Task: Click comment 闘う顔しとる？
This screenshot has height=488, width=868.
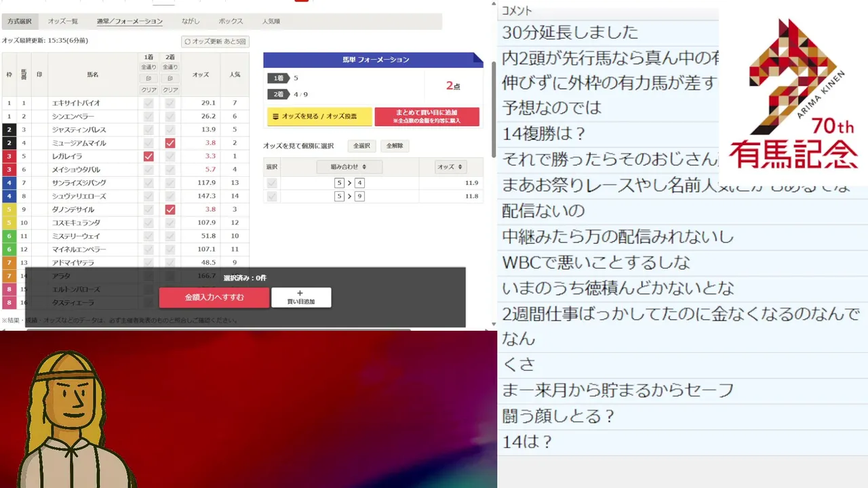Action: coord(559,416)
